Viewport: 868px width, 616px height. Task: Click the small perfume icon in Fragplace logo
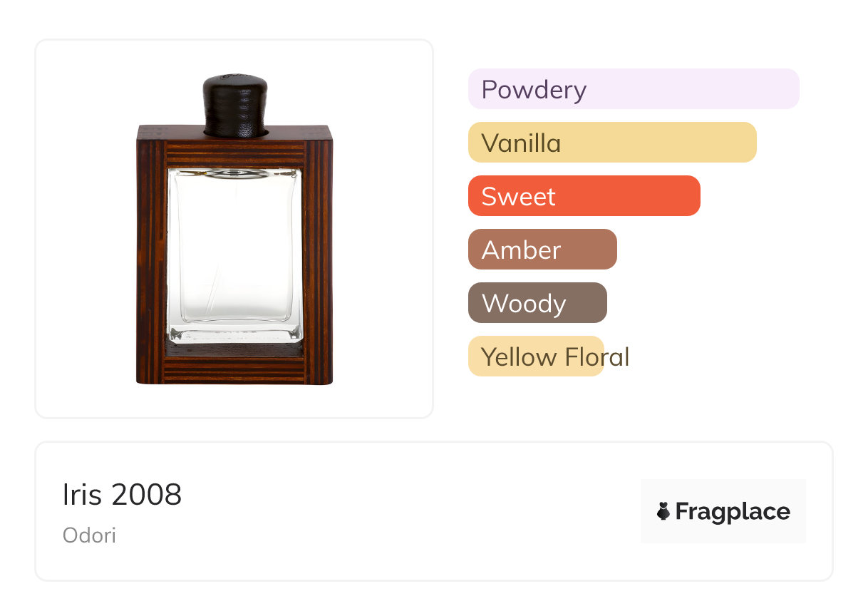click(x=663, y=511)
